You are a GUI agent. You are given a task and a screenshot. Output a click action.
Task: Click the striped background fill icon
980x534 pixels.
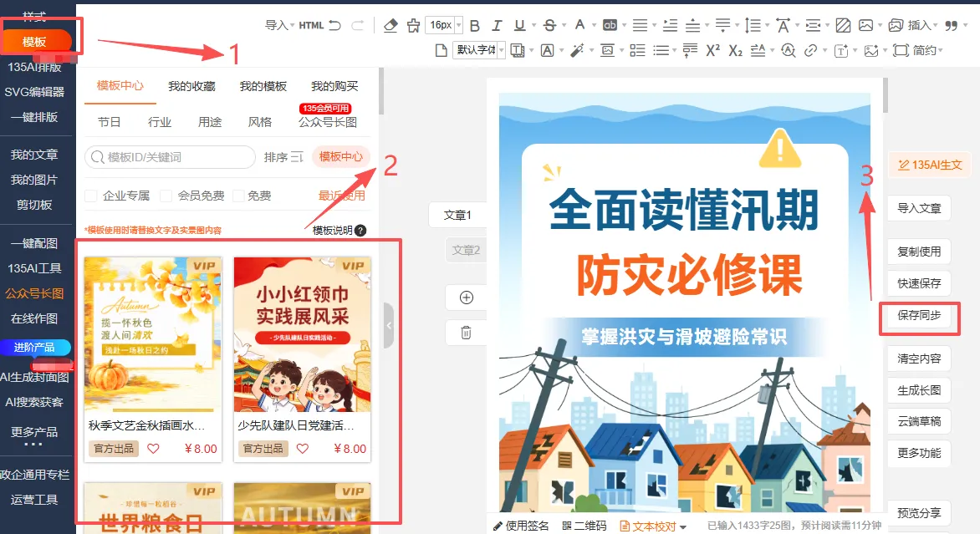pos(843,25)
